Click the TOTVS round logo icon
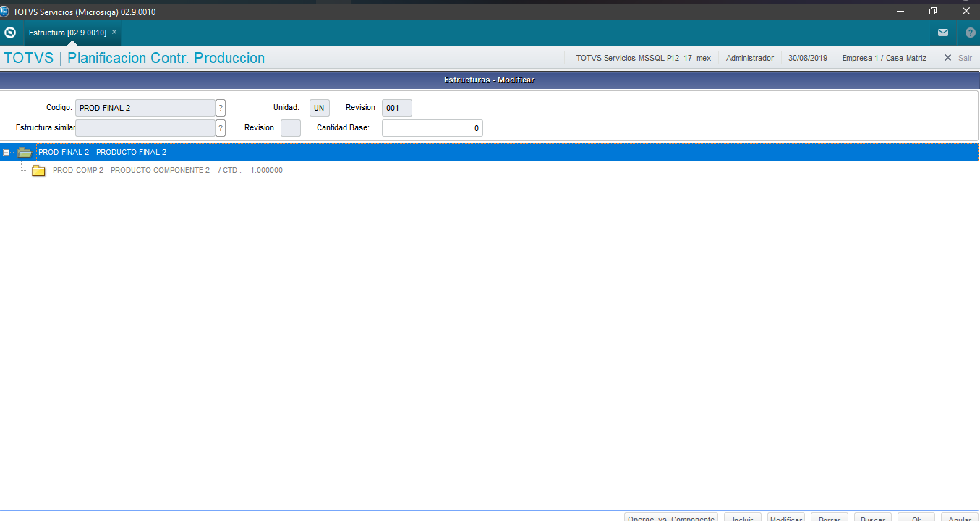This screenshot has height=521, width=980. pyautogui.click(x=10, y=33)
